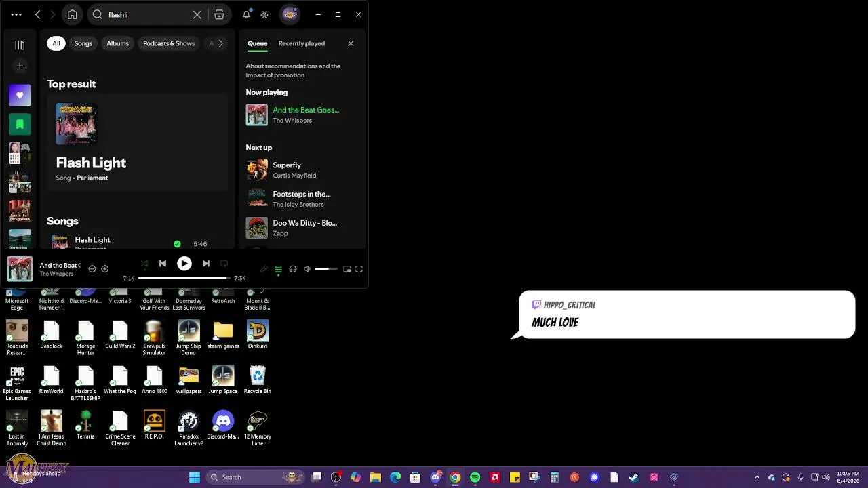Skip to previous track
The image size is (868, 488).
pyautogui.click(x=163, y=264)
